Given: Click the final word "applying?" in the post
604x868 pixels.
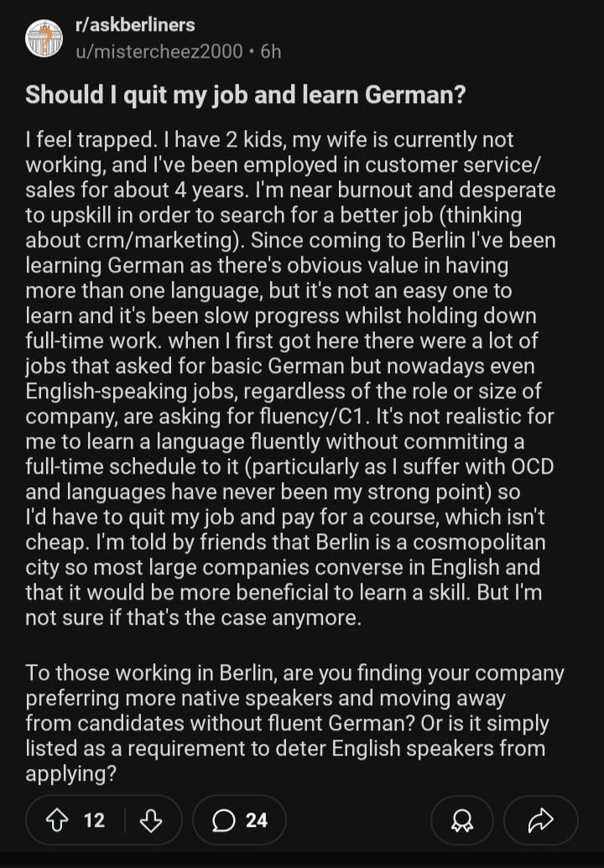Looking at the screenshot, I should point(70,774).
